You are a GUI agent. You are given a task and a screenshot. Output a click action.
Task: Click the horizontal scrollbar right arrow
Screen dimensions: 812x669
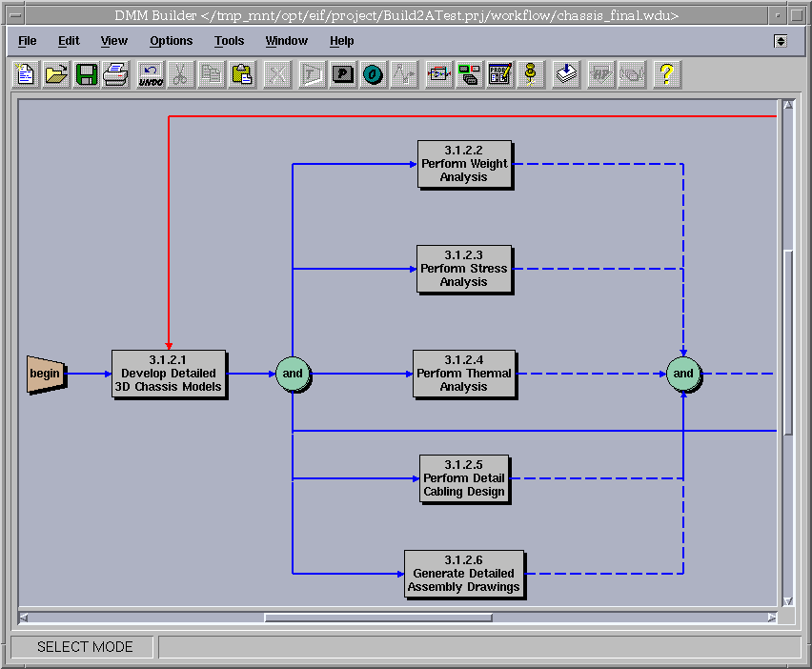772,618
